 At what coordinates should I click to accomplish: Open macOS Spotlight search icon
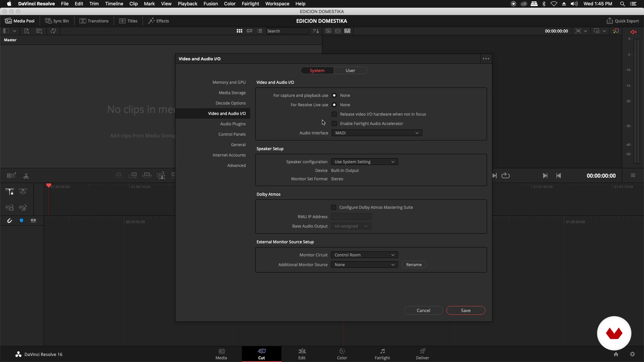622,4
